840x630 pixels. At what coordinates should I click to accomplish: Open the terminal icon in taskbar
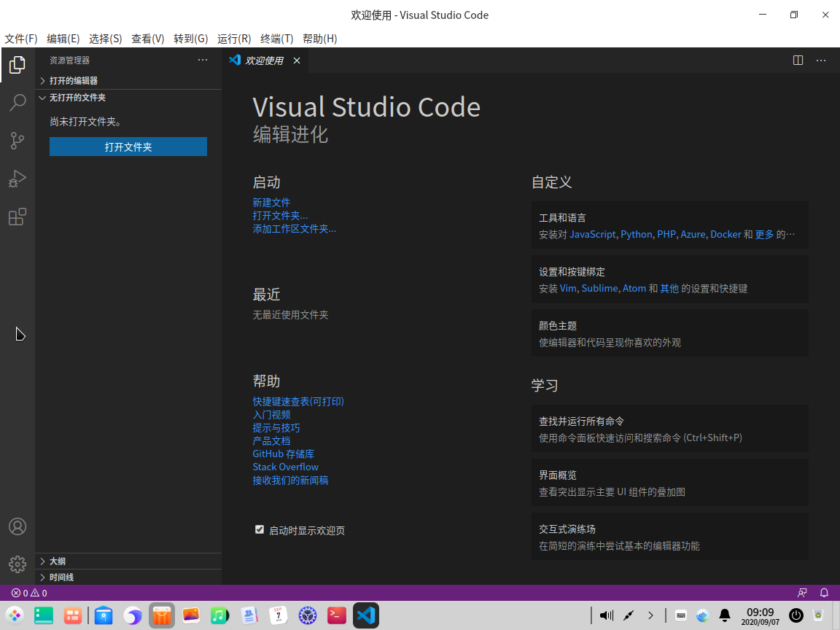[x=336, y=615]
